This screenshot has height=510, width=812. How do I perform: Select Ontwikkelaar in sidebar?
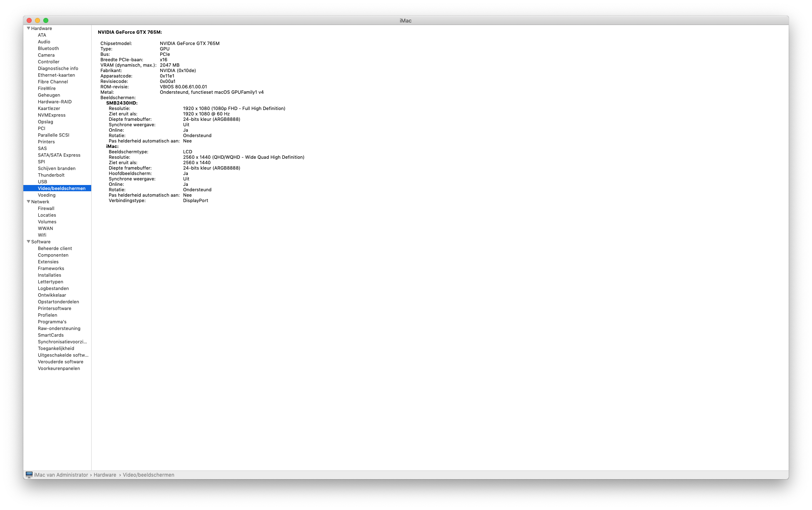pos(52,295)
